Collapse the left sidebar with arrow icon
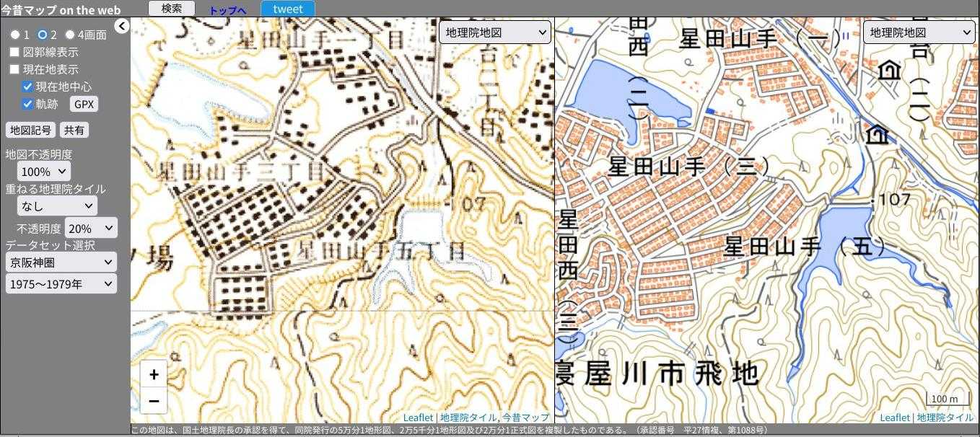 pos(122,27)
